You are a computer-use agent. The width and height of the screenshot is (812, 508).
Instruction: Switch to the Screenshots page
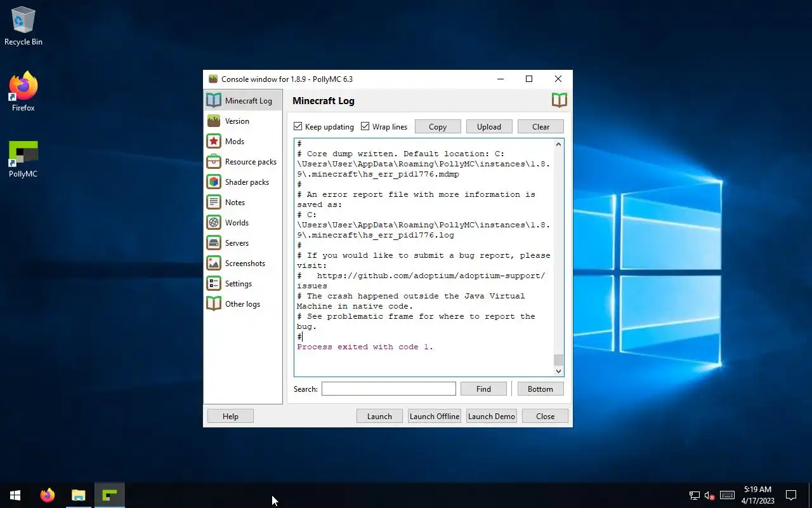(x=243, y=263)
